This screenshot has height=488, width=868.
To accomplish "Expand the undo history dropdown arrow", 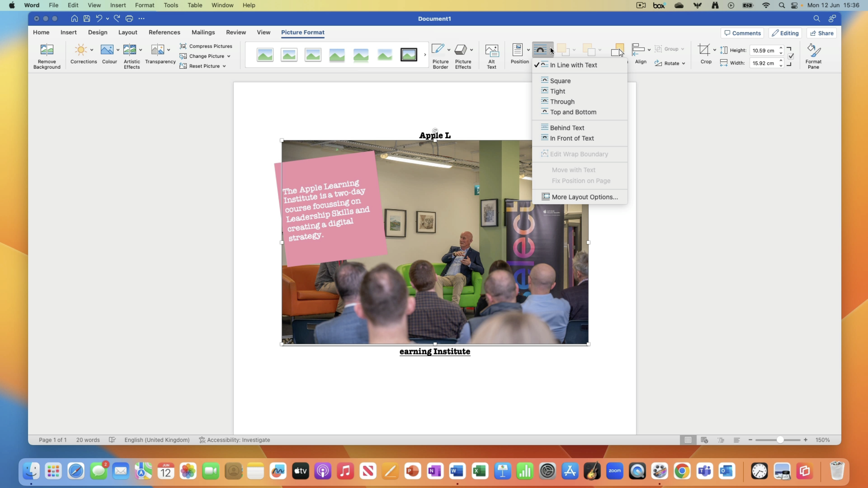I will click(x=108, y=19).
